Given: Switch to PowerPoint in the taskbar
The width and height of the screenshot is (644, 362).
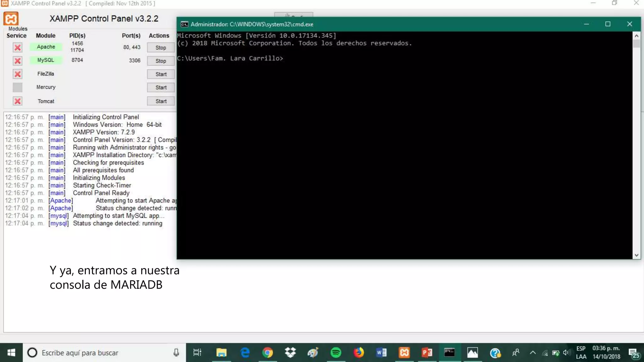Looking at the screenshot, I should (427, 353).
